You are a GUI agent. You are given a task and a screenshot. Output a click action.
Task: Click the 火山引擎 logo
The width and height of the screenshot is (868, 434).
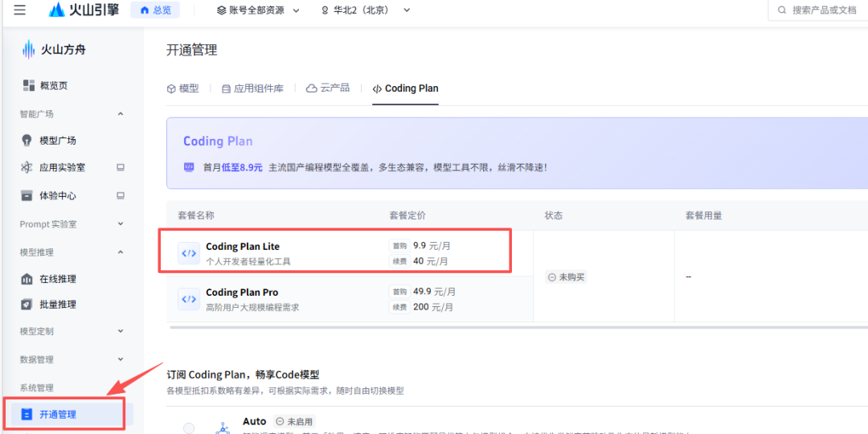[84, 10]
